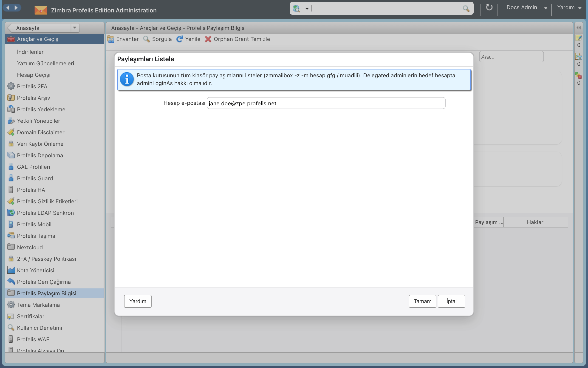Click the Yetkili Yöneticiler icon

11,121
